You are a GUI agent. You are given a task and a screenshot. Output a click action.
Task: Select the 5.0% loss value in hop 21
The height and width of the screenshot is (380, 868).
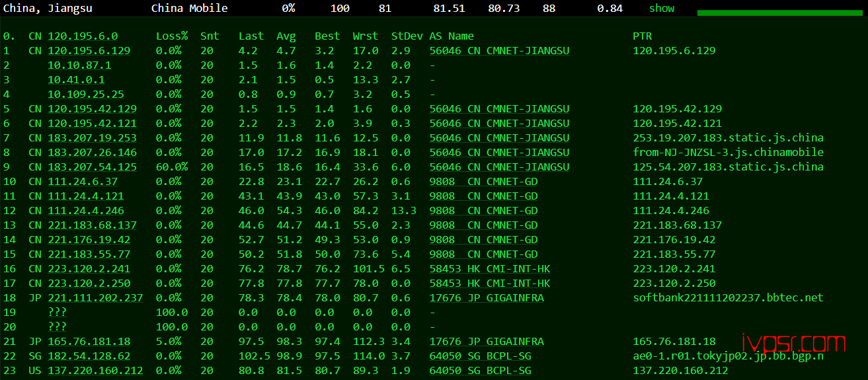pos(169,342)
